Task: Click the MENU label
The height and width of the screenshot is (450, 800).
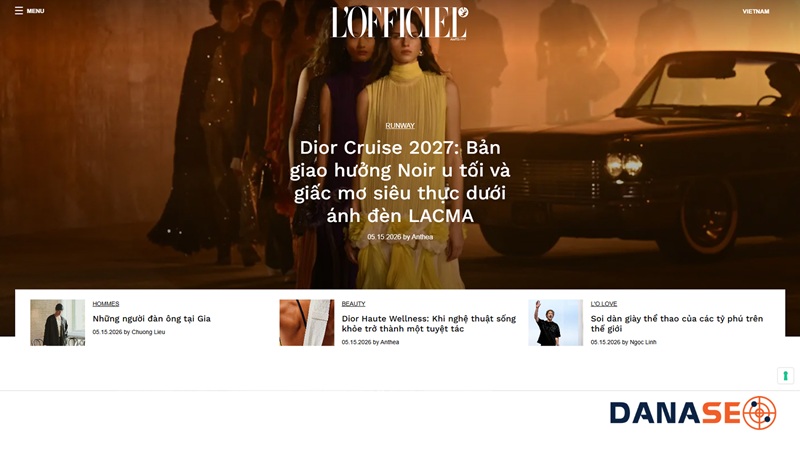Action: pyautogui.click(x=35, y=11)
